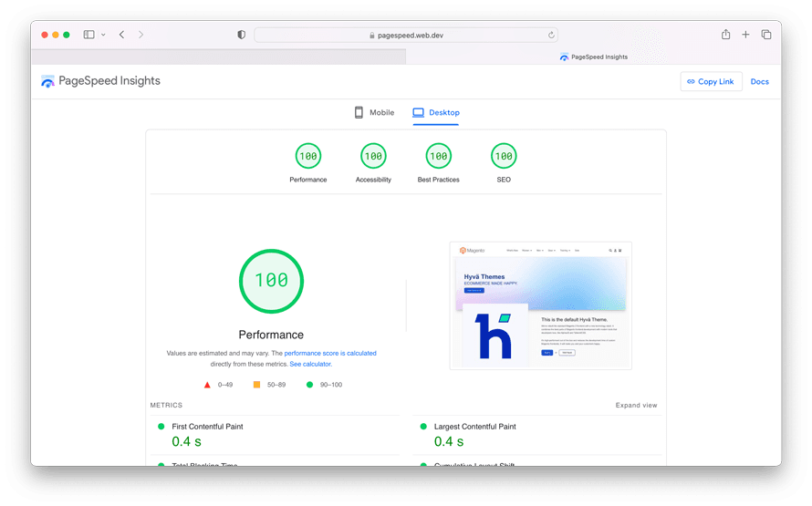Open the sidebar dropdown chevron
The image size is (812, 506).
point(103,35)
